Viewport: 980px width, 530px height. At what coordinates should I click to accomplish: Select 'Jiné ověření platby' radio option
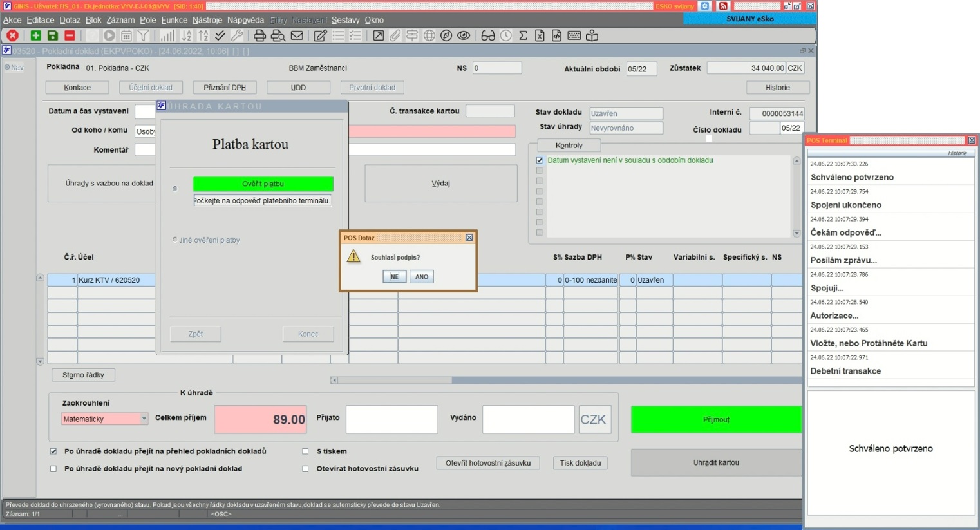174,240
